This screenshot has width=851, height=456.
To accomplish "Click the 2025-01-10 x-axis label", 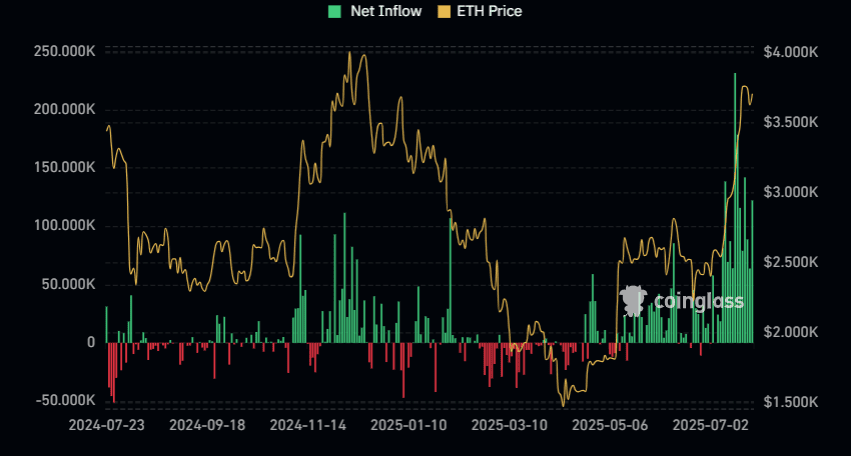I will pyautogui.click(x=407, y=425).
